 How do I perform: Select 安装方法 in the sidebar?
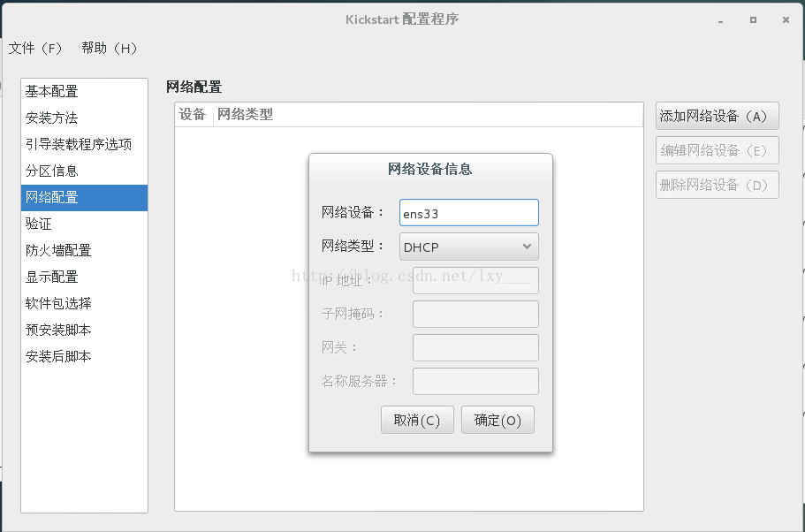tap(84, 118)
